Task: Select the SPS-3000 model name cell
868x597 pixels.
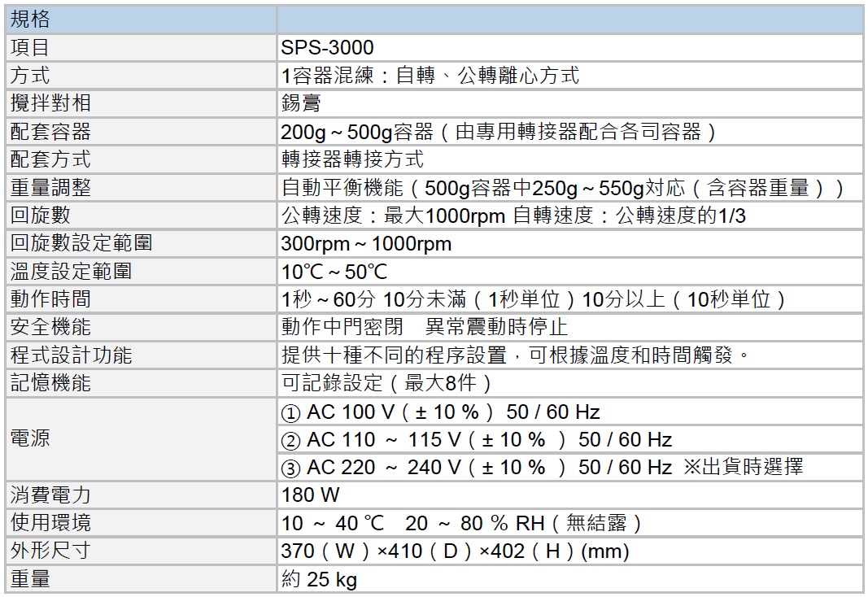Action: click(x=328, y=48)
